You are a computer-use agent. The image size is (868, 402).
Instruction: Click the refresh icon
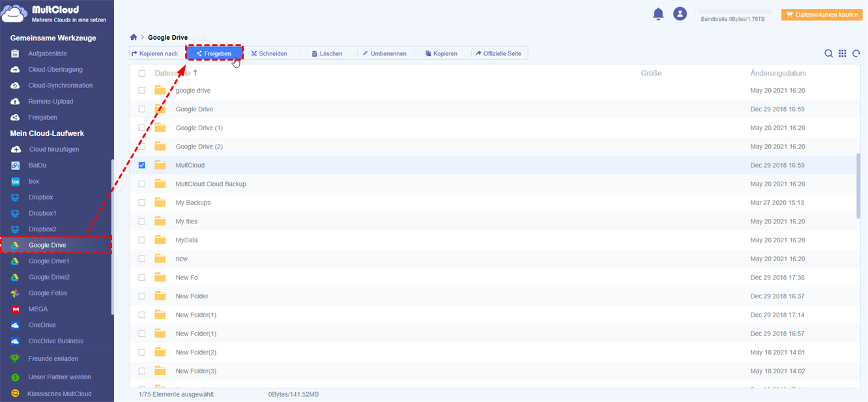[856, 53]
